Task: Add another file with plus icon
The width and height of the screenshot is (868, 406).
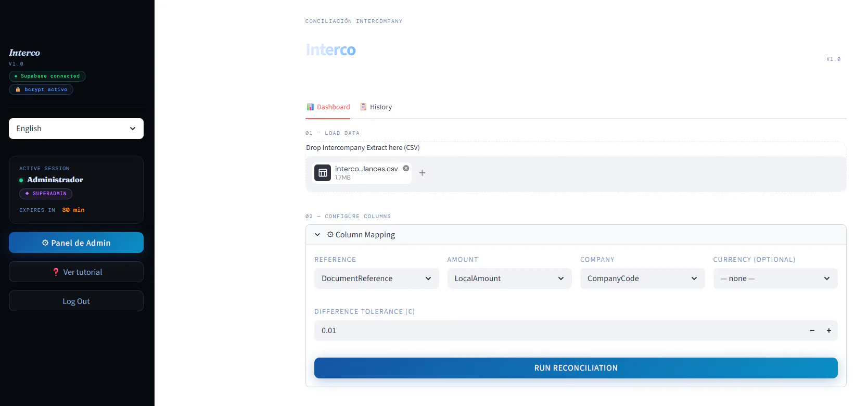Action: 422,173
